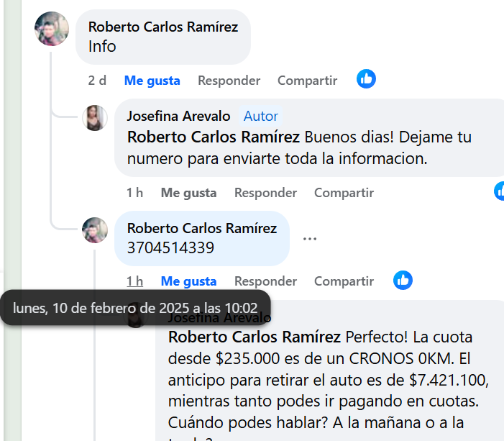Open the Roberto Carlos Ramírez name link on the Info comment

tap(162, 27)
